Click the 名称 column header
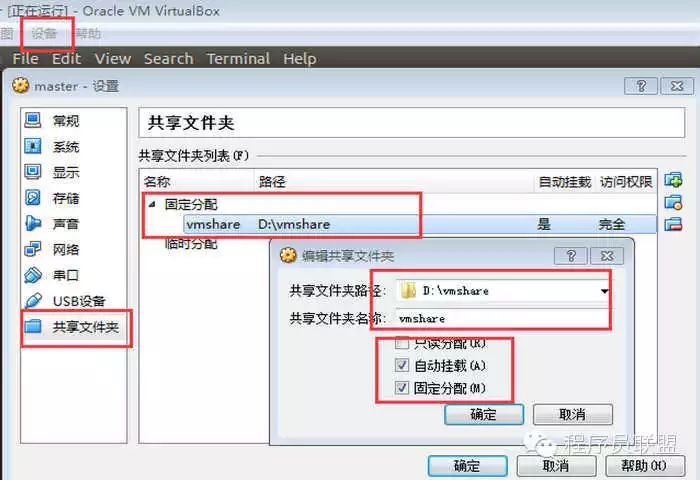Image resolution: width=700 pixels, height=480 pixels. point(196,181)
